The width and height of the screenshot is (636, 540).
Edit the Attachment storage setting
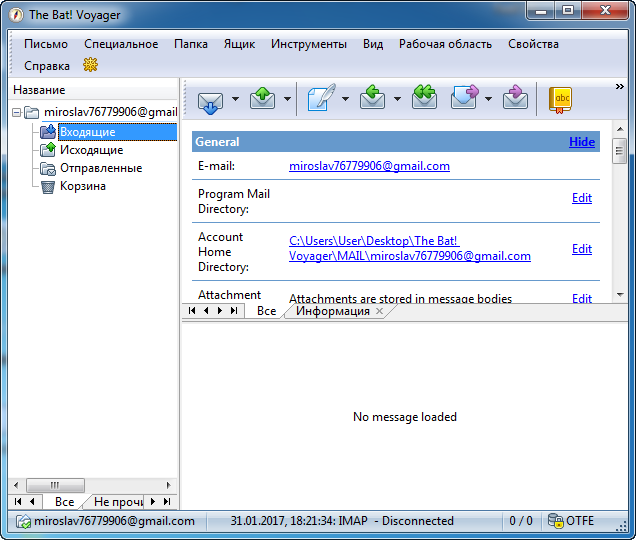click(582, 299)
